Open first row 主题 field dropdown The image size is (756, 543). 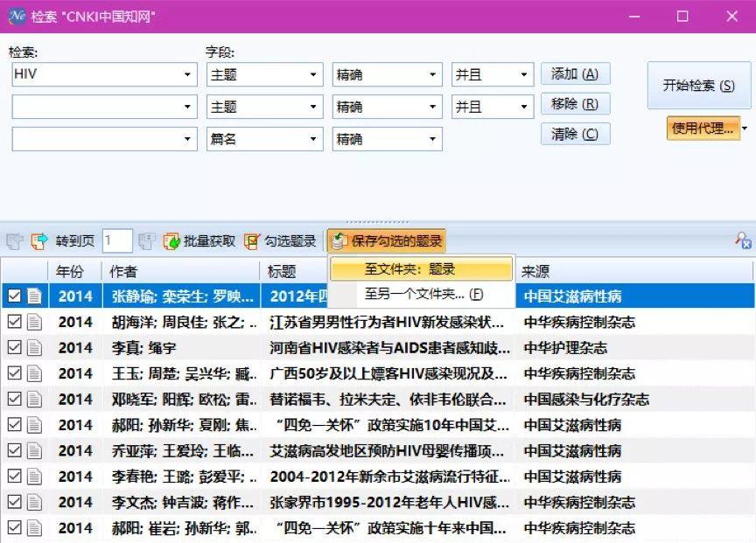coord(313,74)
